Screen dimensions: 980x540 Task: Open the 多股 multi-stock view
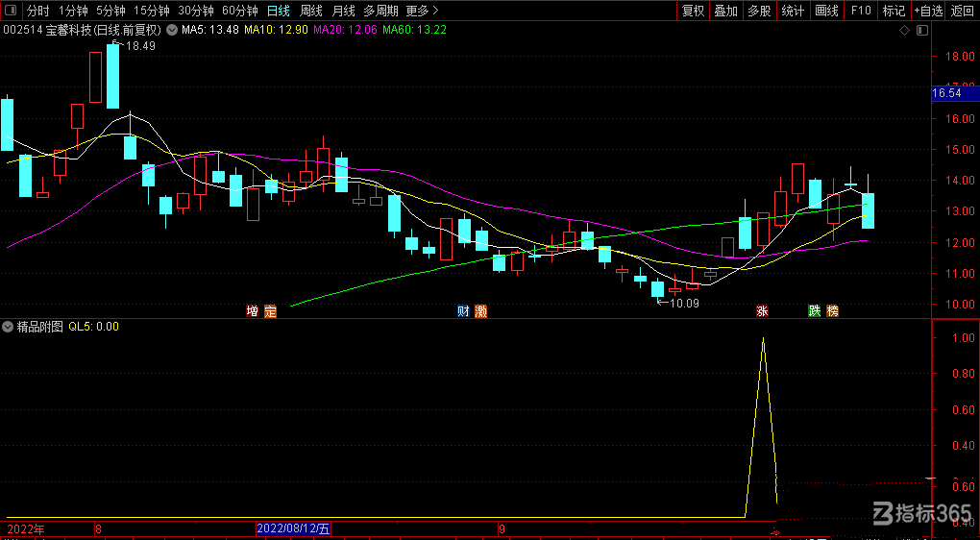pos(759,11)
